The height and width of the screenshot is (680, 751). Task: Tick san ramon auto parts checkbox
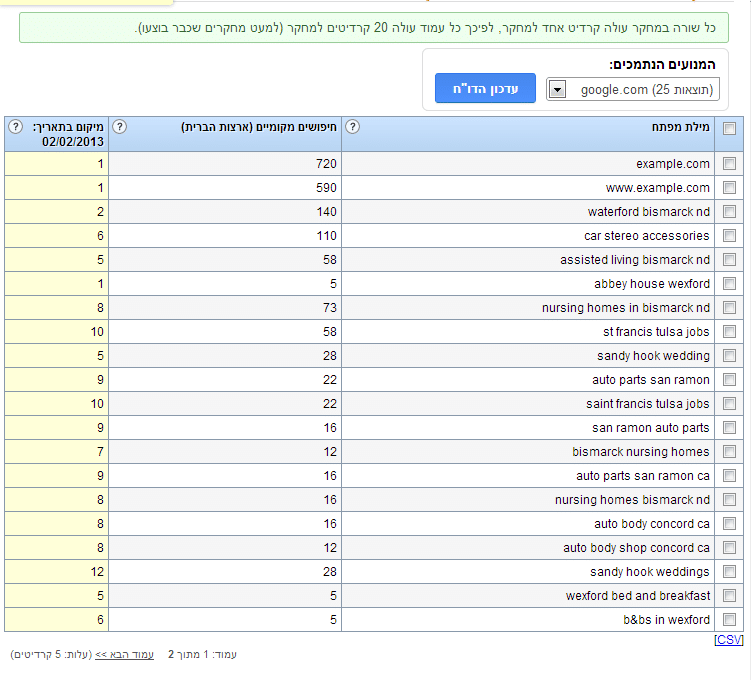pyautogui.click(x=729, y=428)
